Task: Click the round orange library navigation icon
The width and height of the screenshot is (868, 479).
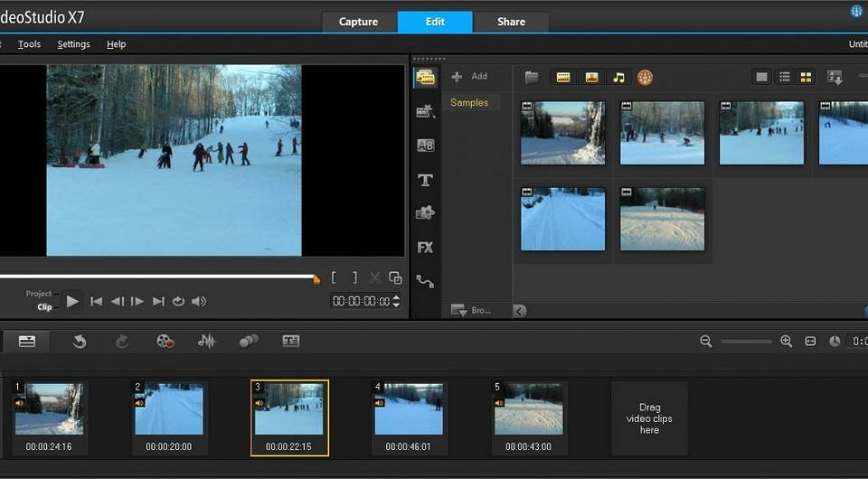Action: (x=645, y=78)
